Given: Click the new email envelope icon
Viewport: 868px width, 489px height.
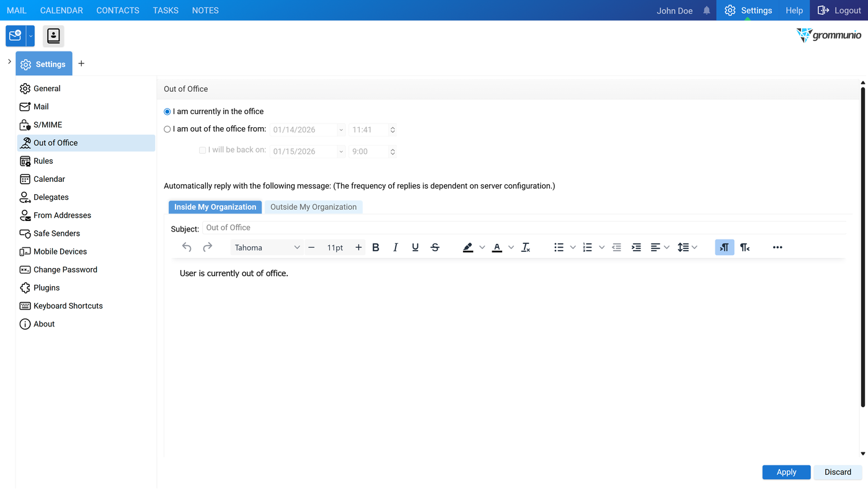Looking at the screenshot, I should click(15, 36).
